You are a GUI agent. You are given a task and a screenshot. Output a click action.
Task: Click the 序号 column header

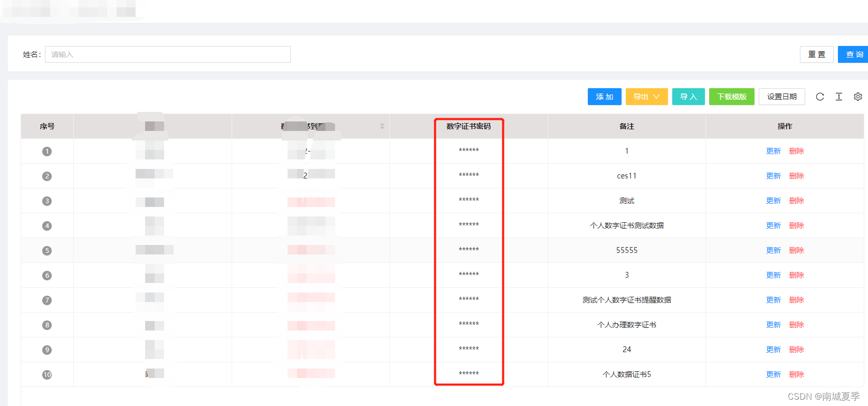click(x=47, y=126)
